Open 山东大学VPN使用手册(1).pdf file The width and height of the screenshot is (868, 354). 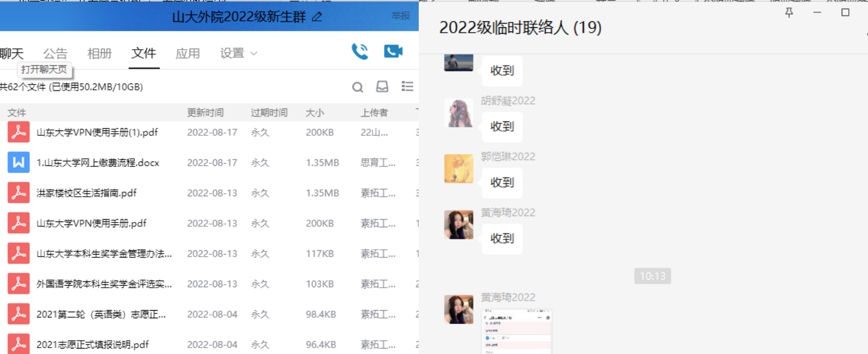tap(97, 133)
